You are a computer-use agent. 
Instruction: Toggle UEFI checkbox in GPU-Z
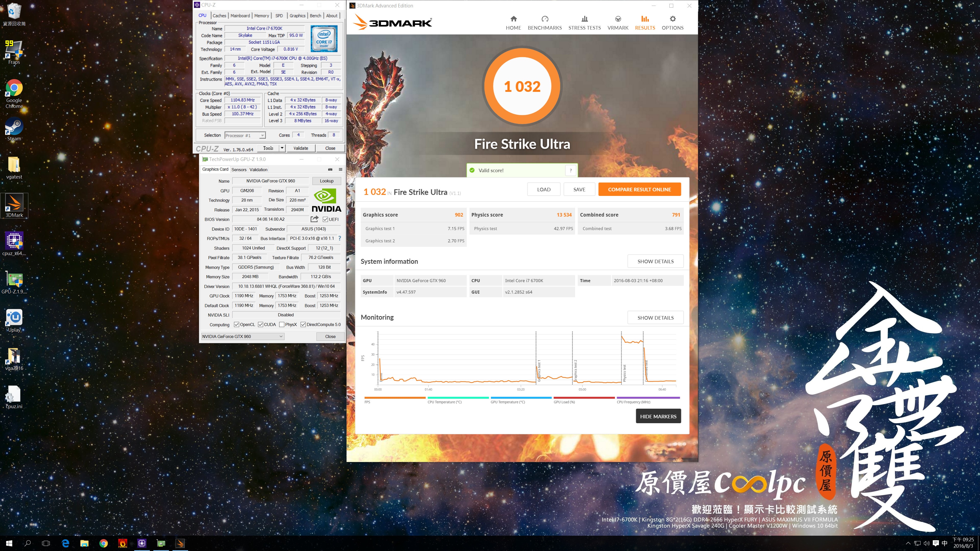(325, 219)
